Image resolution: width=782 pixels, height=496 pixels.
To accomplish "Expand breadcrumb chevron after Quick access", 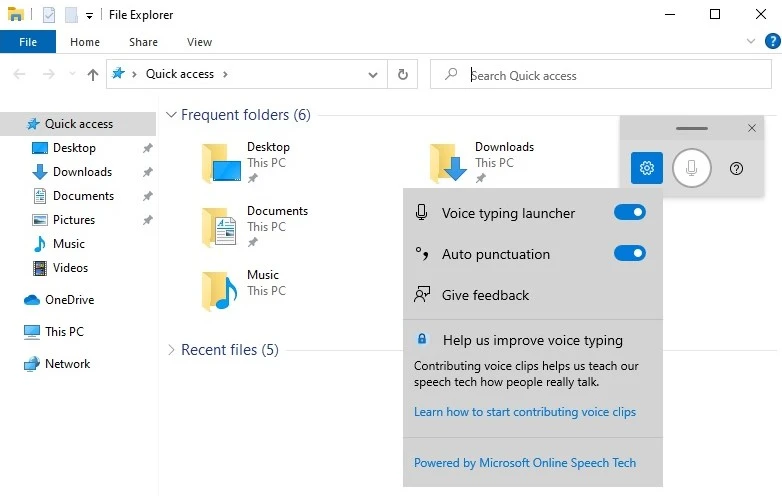I will 225,74.
